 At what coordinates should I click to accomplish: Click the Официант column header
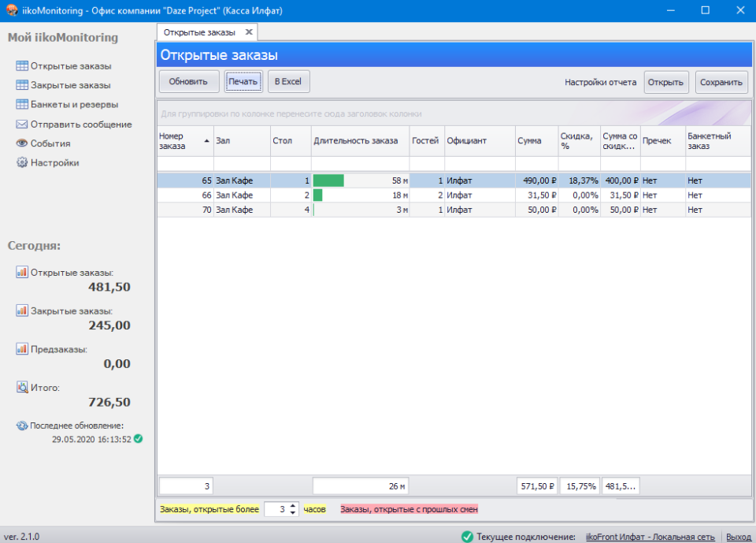480,141
